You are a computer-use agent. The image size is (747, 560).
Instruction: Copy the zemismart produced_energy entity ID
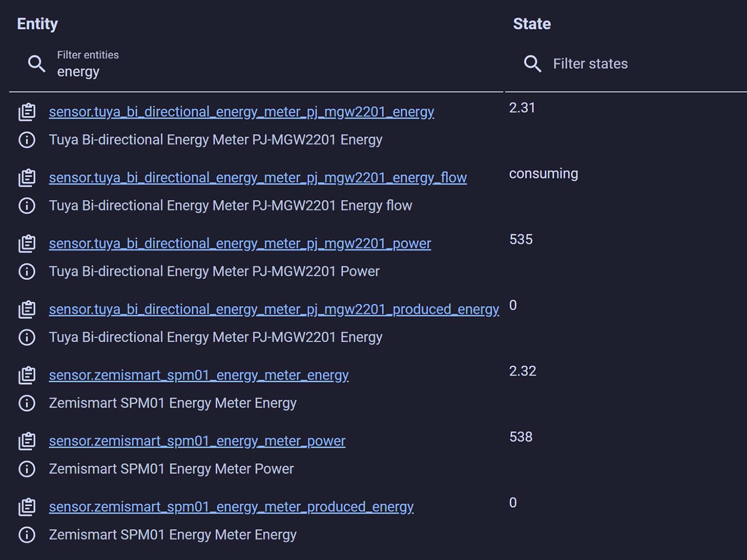(27, 507)
